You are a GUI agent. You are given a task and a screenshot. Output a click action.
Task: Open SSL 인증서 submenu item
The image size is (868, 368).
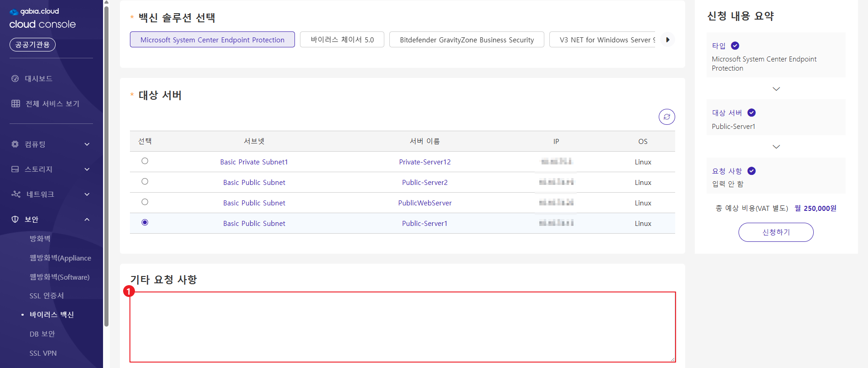point(46,296)
